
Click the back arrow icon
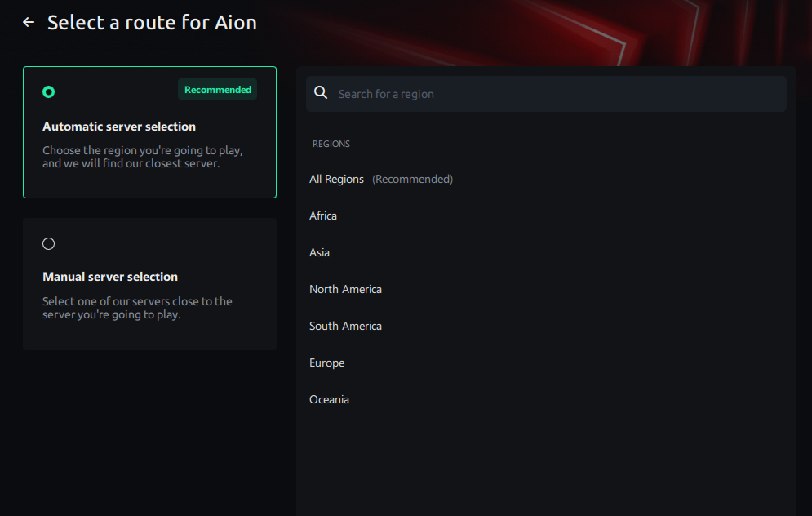tap(29, 23)
